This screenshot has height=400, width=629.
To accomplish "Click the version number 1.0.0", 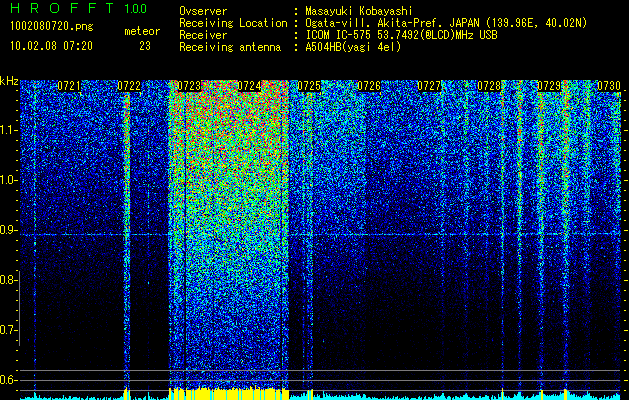I will (x=136, y=9).
